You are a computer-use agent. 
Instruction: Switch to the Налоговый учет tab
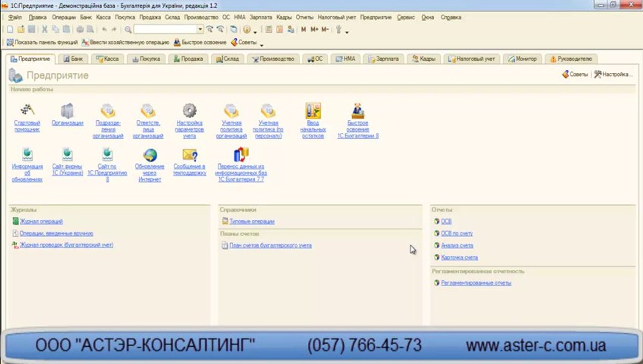472,59
